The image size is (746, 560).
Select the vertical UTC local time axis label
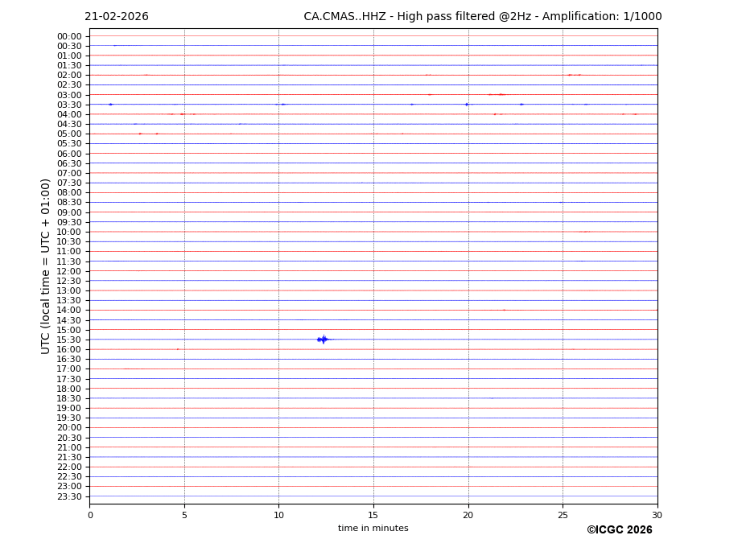pos(47,266)
